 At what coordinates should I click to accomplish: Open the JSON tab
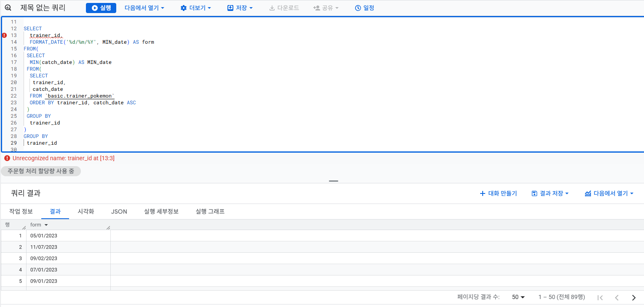119,212
